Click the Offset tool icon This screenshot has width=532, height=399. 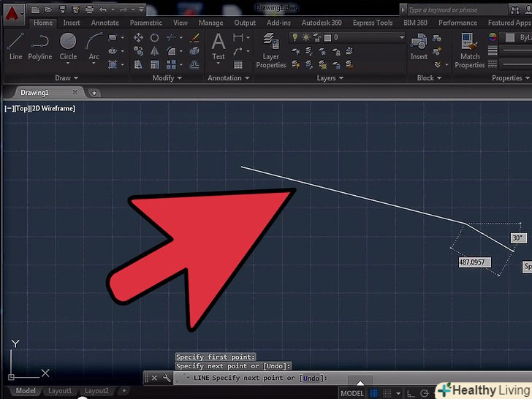pyautogui.click(x=194, y=64)
